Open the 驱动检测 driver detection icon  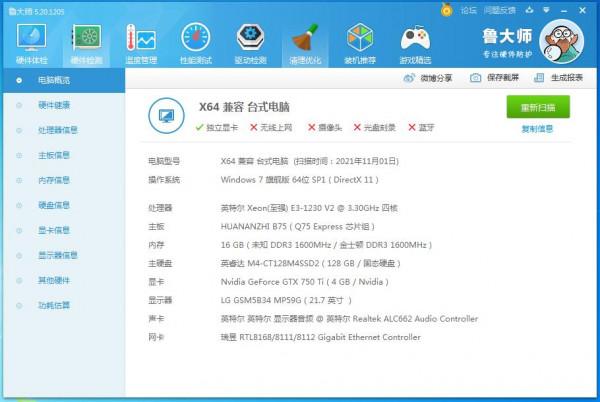click(251, 44)
